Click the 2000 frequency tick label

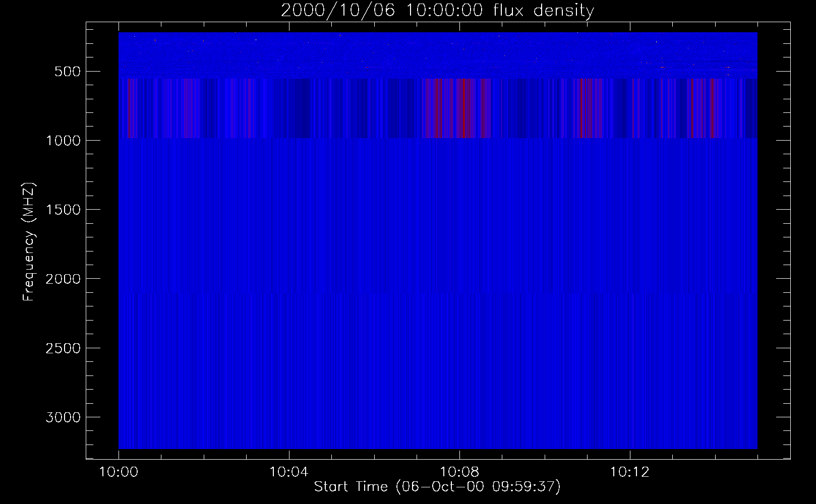point(63,279)
